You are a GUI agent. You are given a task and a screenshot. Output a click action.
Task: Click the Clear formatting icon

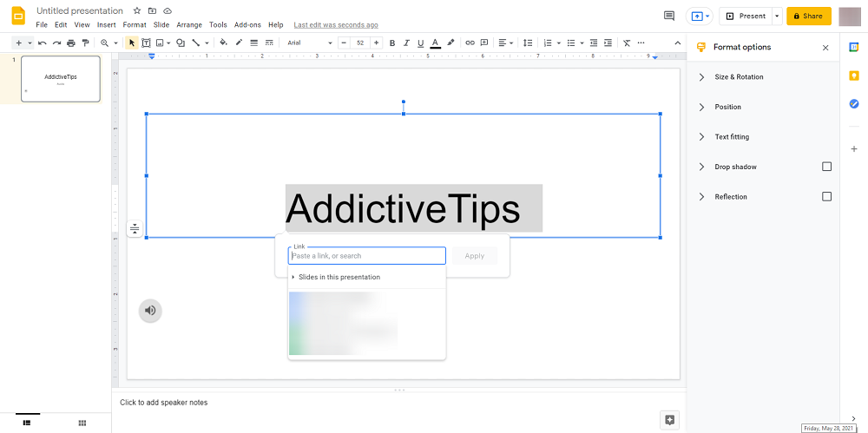click(627, 43)
